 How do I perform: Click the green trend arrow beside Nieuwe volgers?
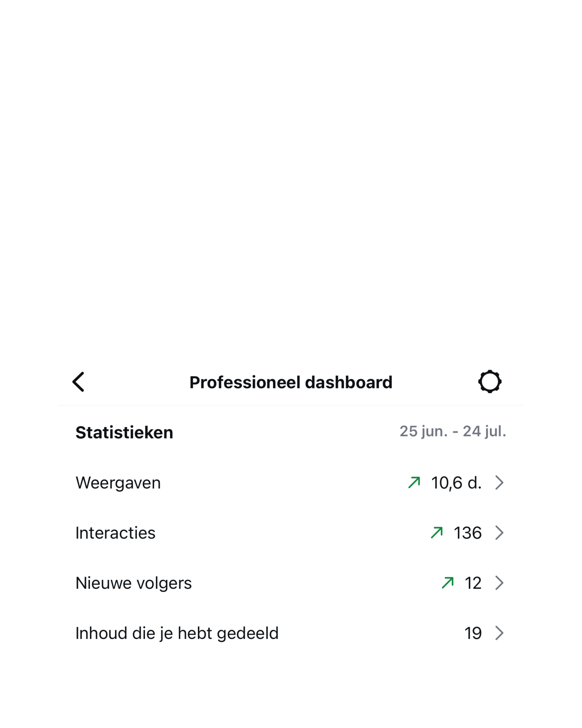click(447, 583)
